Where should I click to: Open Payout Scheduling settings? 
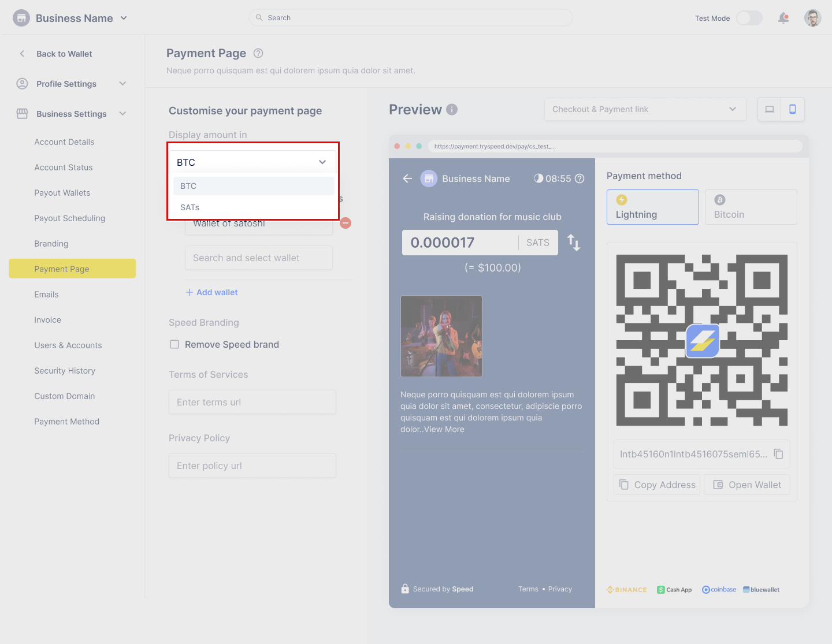70,218
